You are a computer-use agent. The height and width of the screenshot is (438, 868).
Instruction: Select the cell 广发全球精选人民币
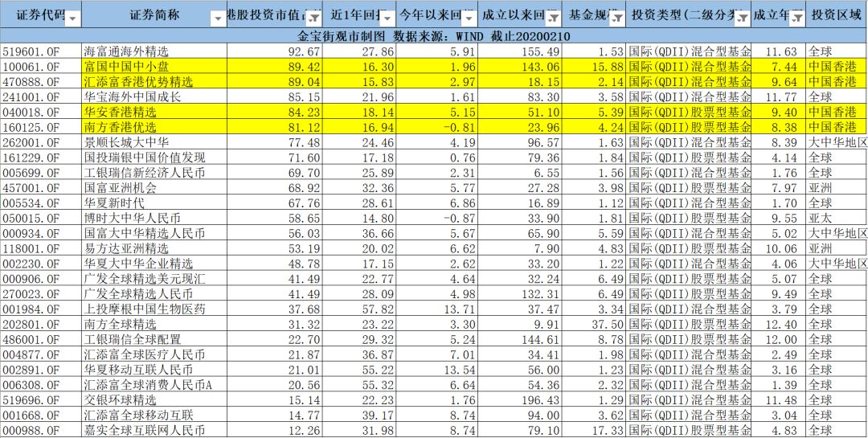click(154, 293)
